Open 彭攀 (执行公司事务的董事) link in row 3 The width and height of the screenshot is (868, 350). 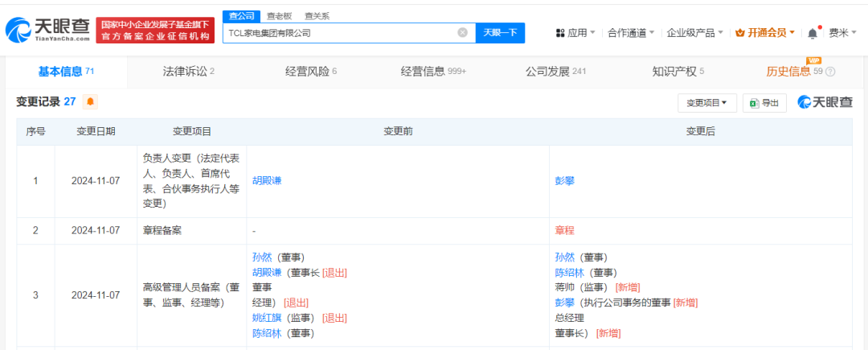click(x=565, y=303)
